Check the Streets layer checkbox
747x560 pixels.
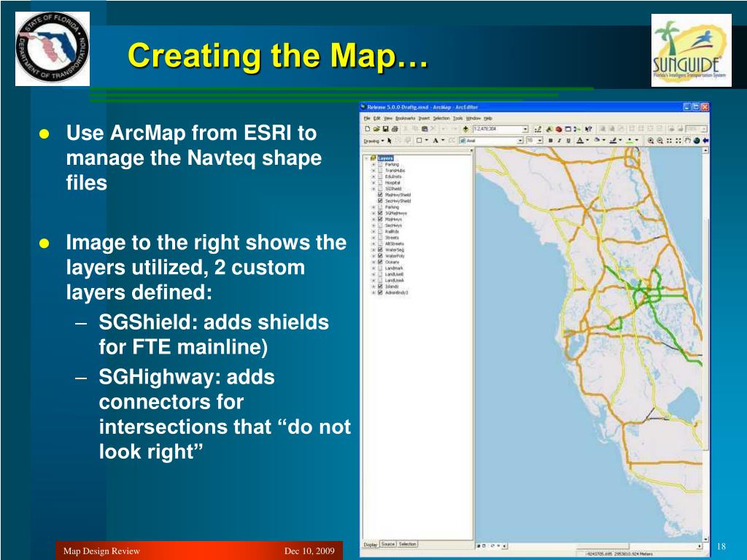click(x=380, y=238)
